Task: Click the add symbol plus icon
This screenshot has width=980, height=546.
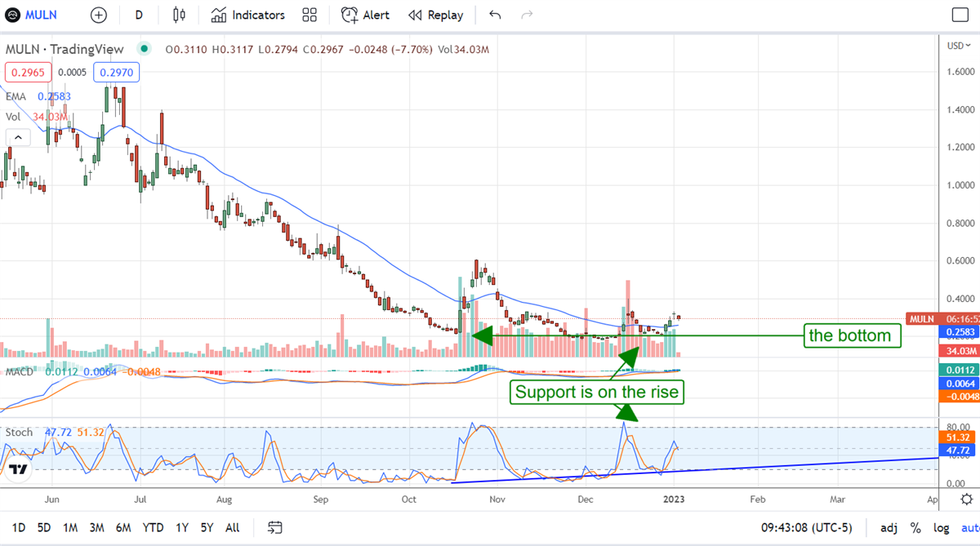Action: point(99,15)
